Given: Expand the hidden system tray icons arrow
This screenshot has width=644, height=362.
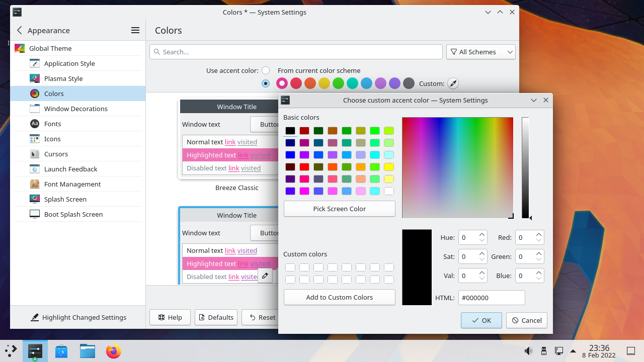Looking at the screenshot, I should (573, 351).
